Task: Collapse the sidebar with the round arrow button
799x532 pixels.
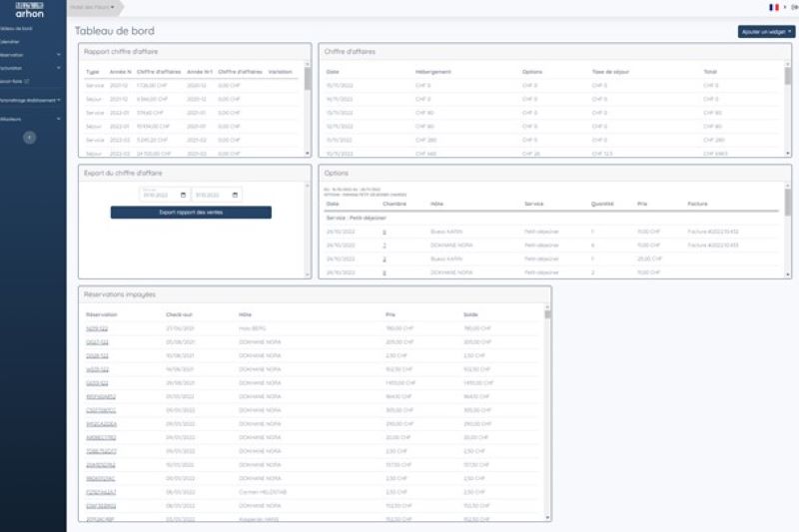Action: tap(30, 137)
